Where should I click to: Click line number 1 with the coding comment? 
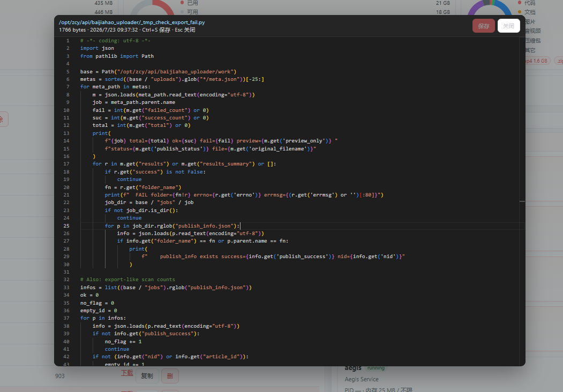point(68,41)
